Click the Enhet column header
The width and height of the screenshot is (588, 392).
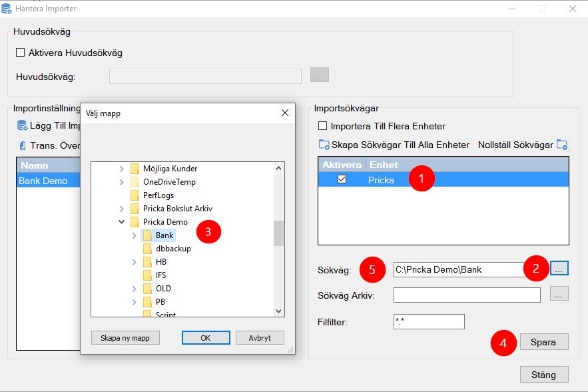coord(467,165)
